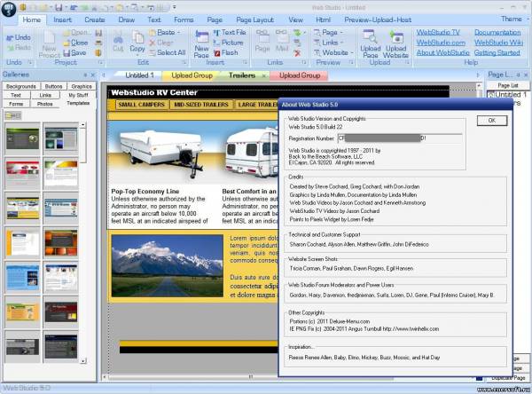This screenshot has width=532, height=394.
Task: Select the Backgrounds gallery tab
Action: [x=21, y=86]
